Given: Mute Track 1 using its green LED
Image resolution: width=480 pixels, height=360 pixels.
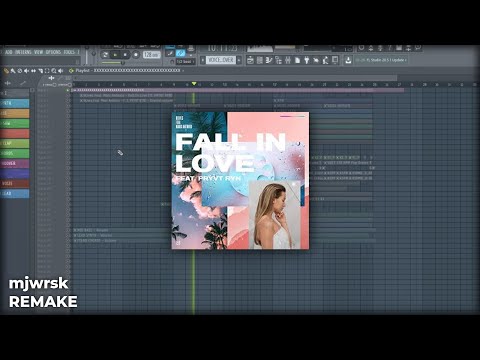Looking at the screenshot, I should tap(68, 90).
